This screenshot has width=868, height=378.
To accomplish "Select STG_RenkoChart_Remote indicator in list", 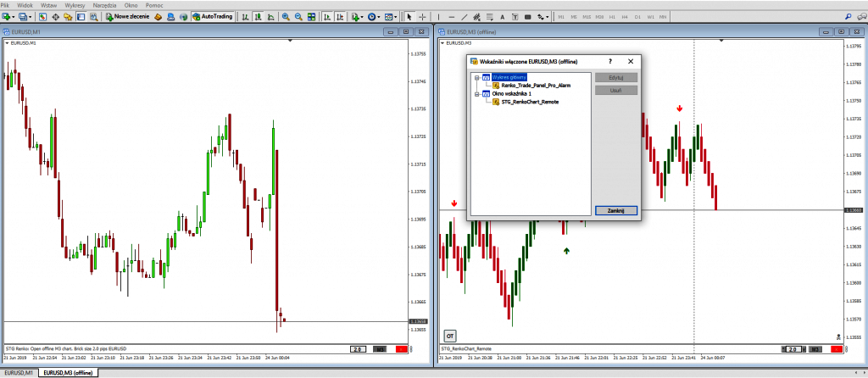I will pos(530,103).
